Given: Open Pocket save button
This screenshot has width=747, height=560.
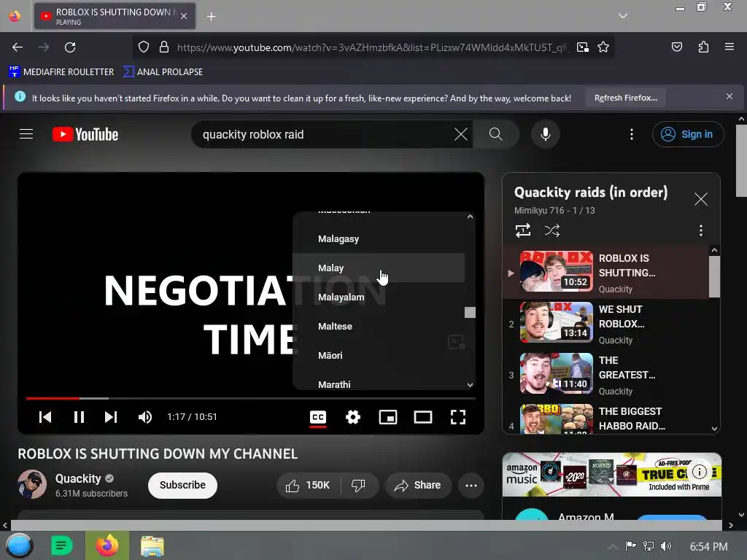Looking at the screenshot, I should [x=676, y=47].
